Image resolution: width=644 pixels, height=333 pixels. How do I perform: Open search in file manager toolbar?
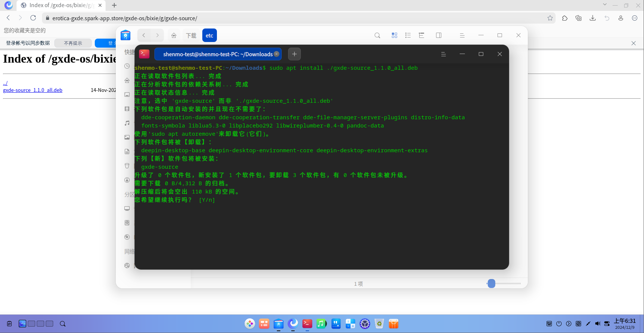[377, 35]
